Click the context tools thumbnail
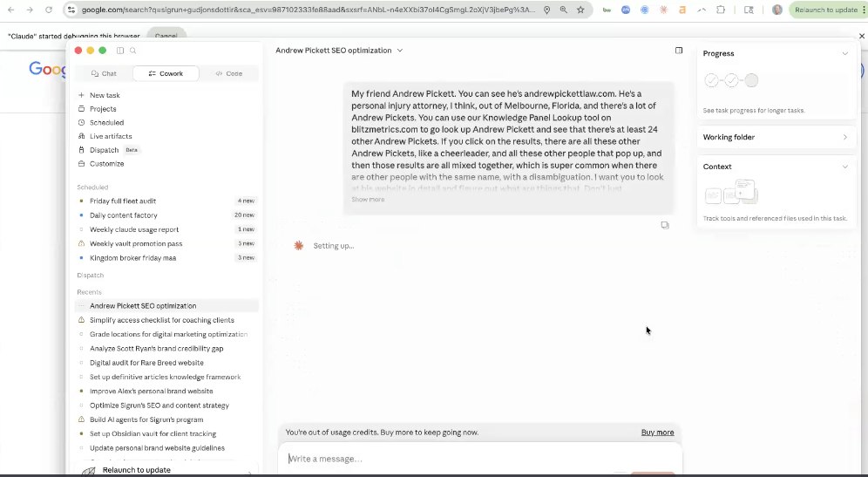868x477 pixels. click(x=732, y=192)
